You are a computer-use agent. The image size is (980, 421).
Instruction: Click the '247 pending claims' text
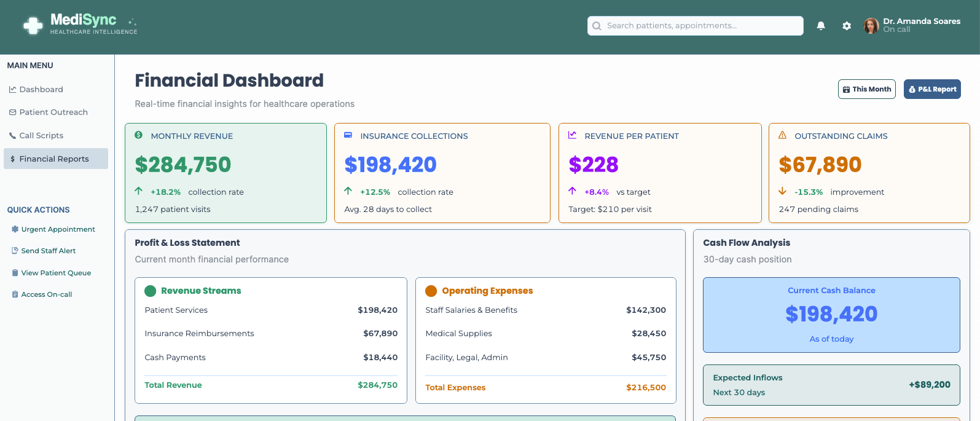(x=818, y=209)
